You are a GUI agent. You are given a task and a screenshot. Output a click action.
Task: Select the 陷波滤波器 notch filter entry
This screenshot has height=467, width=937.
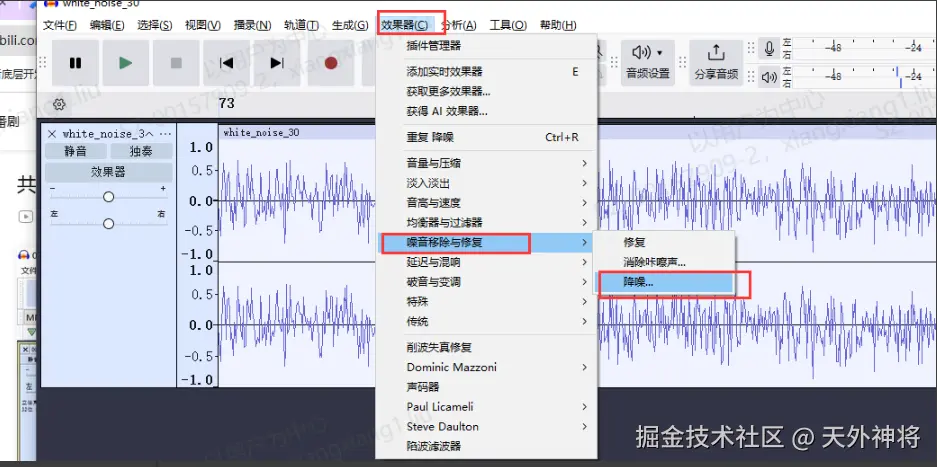[486, 446]
